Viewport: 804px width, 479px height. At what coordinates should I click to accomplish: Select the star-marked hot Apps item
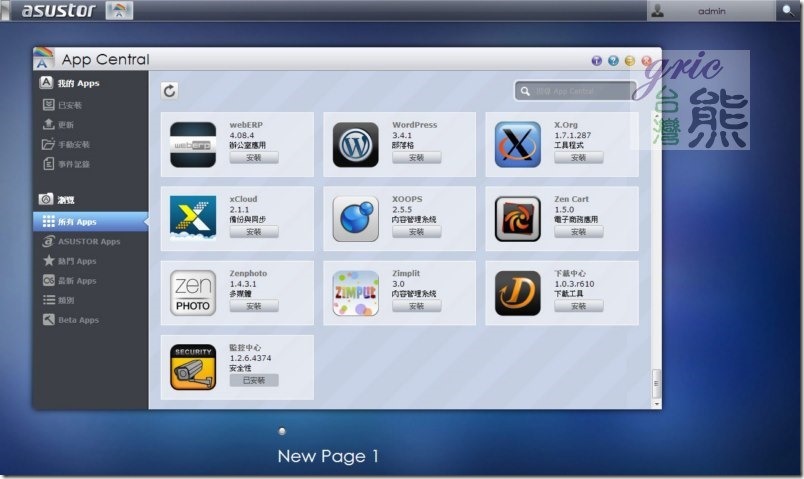(x=90, y=261)
